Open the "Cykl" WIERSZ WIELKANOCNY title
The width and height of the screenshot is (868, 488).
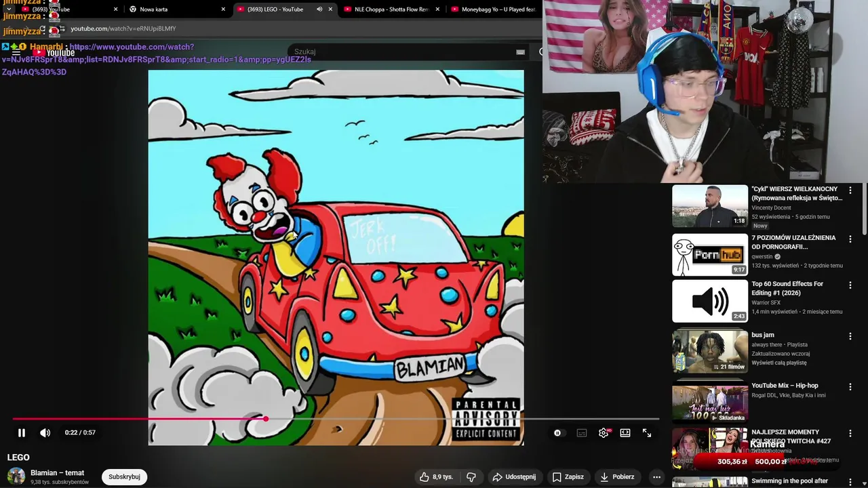click(797, 193)
